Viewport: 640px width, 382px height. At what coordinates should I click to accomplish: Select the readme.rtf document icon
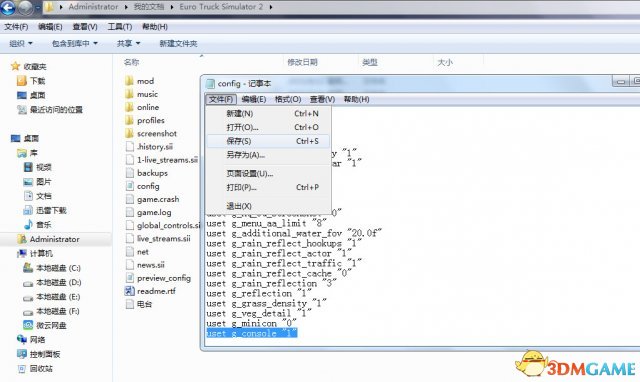coord(129,291)
